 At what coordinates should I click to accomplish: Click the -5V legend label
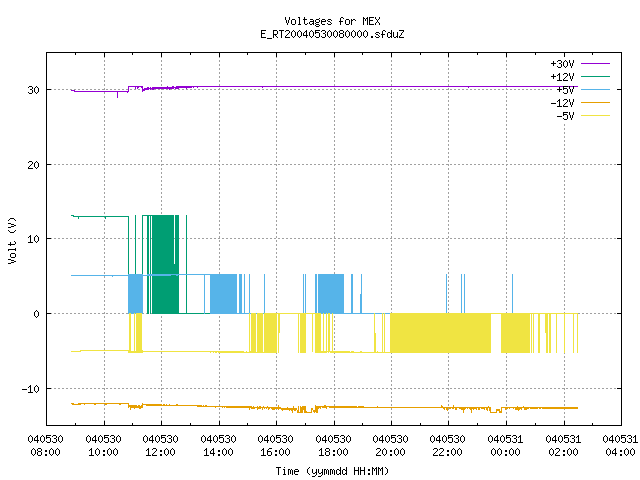(x=565, y=116)
